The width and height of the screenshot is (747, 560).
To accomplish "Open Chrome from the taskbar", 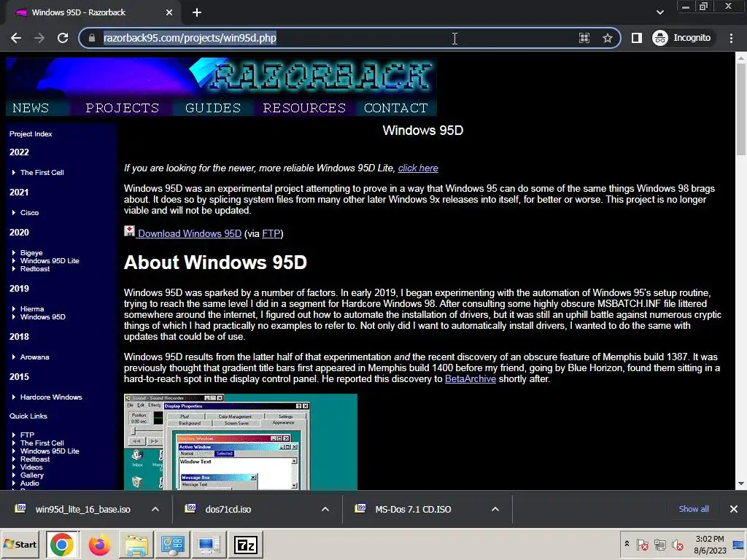I will [62, 545].
